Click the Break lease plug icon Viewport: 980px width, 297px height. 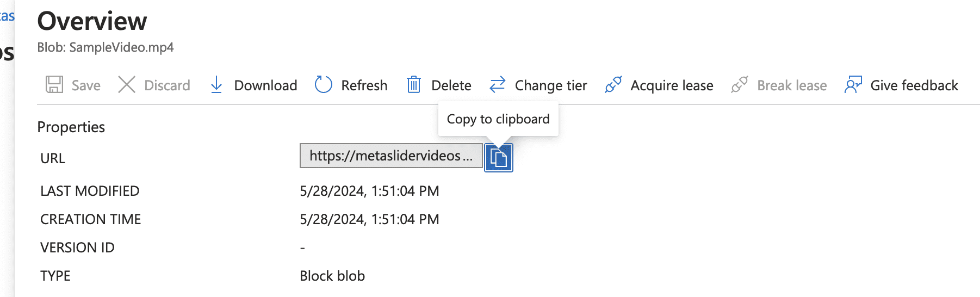pos(740,85)
